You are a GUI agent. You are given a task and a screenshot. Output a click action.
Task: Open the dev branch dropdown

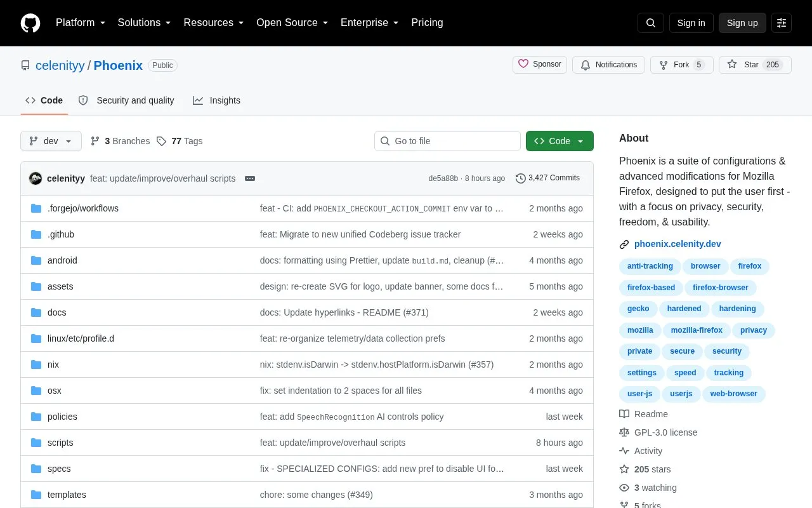click(x=51, y=141)
